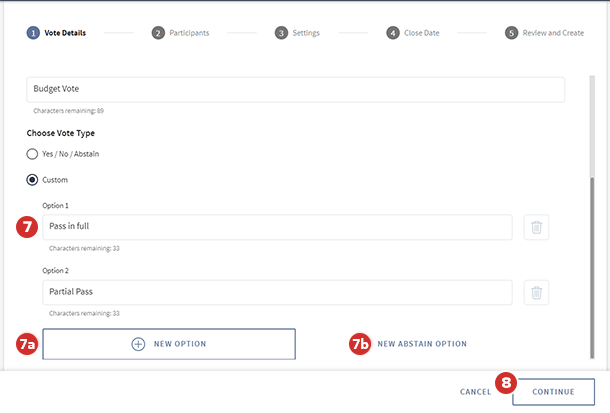The height and width of the screenshot is (413, 610).
Task: Delete Option 2 using its trash icon
Action: [x=536, y=292]
